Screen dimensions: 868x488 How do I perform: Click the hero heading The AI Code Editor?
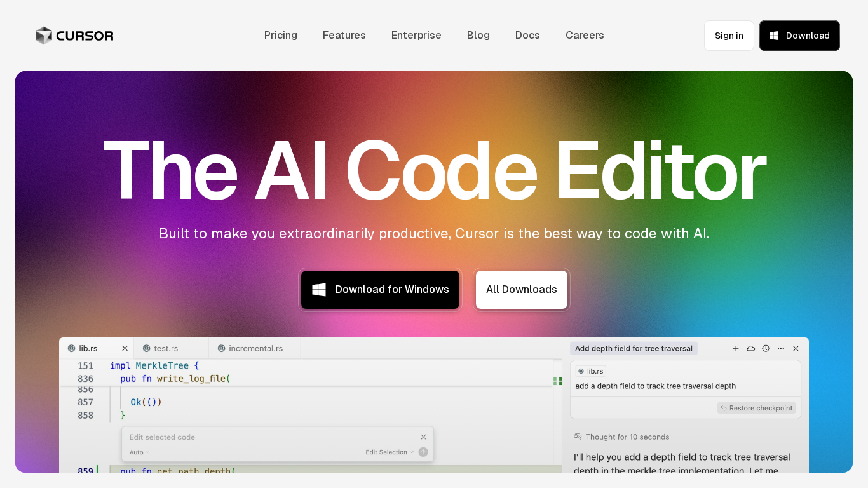(434, 171)
